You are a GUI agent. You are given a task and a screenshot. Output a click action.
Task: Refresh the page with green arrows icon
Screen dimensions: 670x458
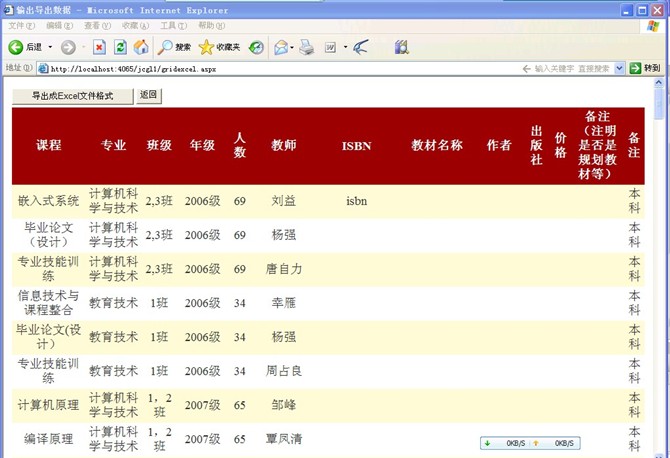120,47
